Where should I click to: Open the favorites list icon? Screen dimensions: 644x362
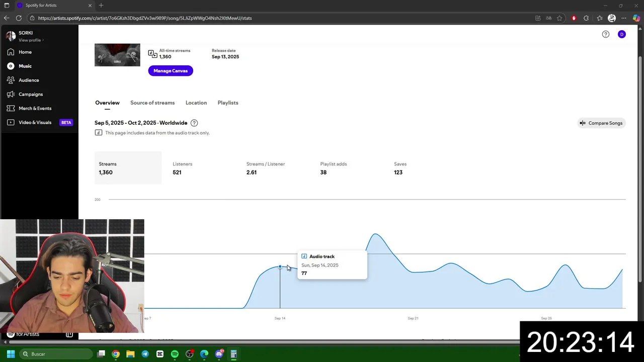click(x=600, y=18)
